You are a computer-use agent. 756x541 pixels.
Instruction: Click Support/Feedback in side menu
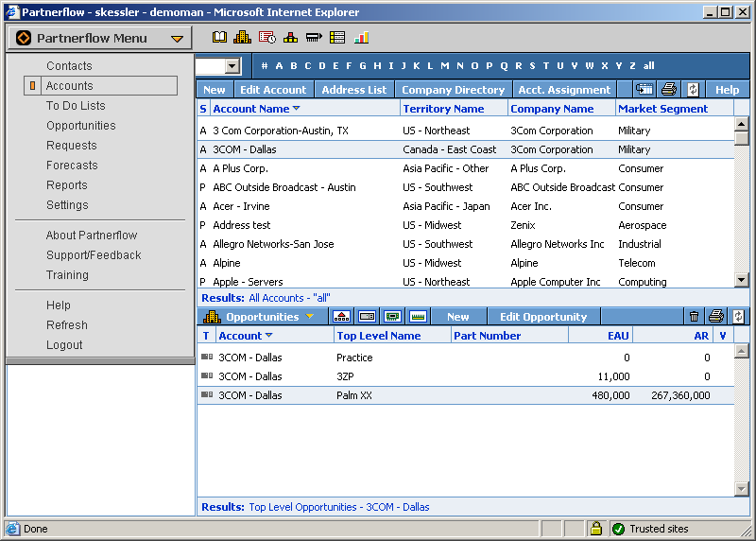[94, 254]
